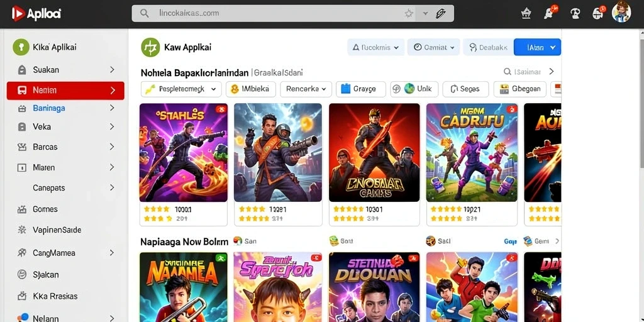Click the basket icon in the top bar
The width and height of the screenshot is (644, 322).
tap(526, 14)
